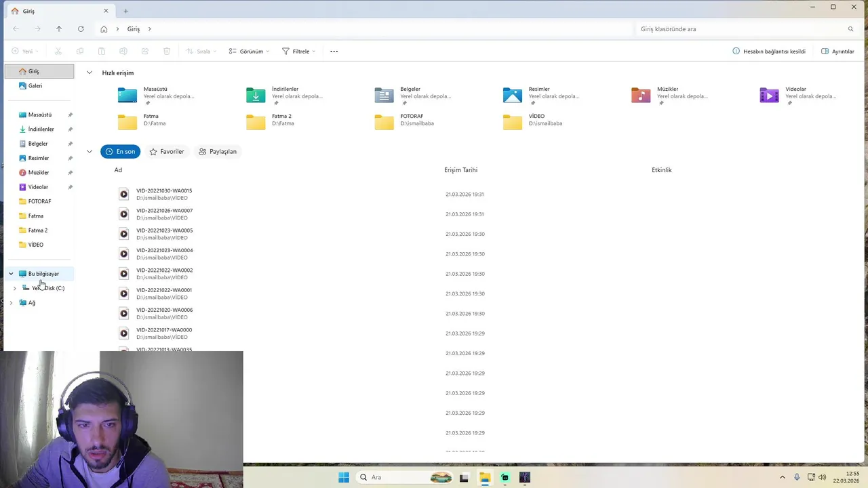Open the Windows Start menu
The height and width of the screenshot is (488, 868).
click(x=344, y=477)
